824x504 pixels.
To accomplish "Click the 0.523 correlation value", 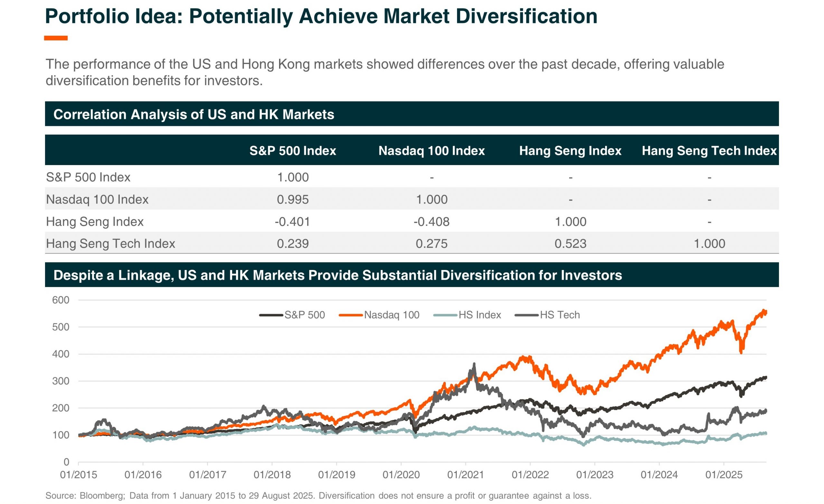I will (570, 244).
